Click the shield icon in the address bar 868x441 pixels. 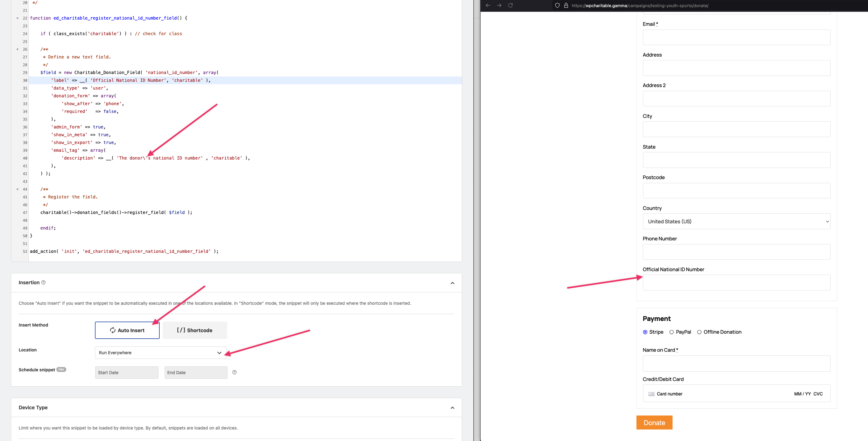click(557, 5)
